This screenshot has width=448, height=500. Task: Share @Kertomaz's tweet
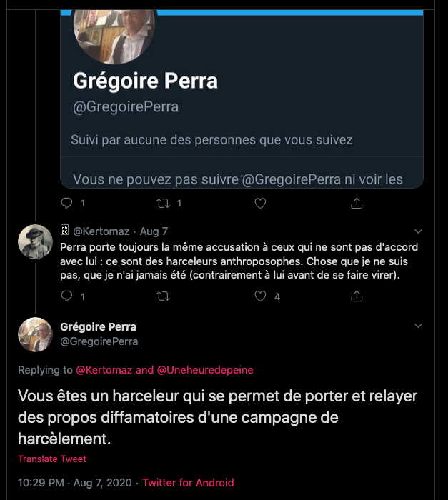[x=357, y=296]
